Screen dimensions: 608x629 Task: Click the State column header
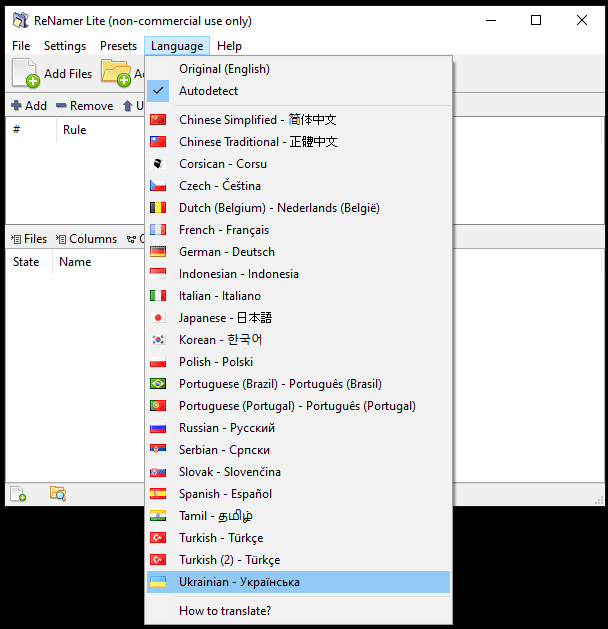coord(26,262)
